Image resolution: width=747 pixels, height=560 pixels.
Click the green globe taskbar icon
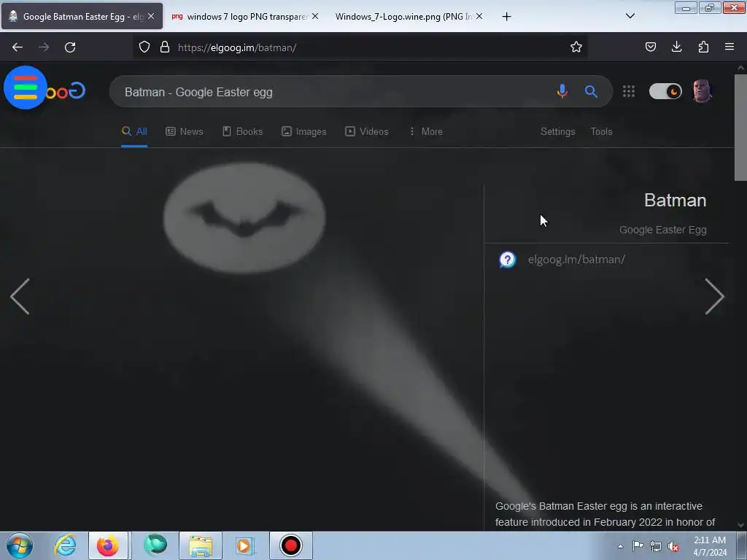click(155, 545)
